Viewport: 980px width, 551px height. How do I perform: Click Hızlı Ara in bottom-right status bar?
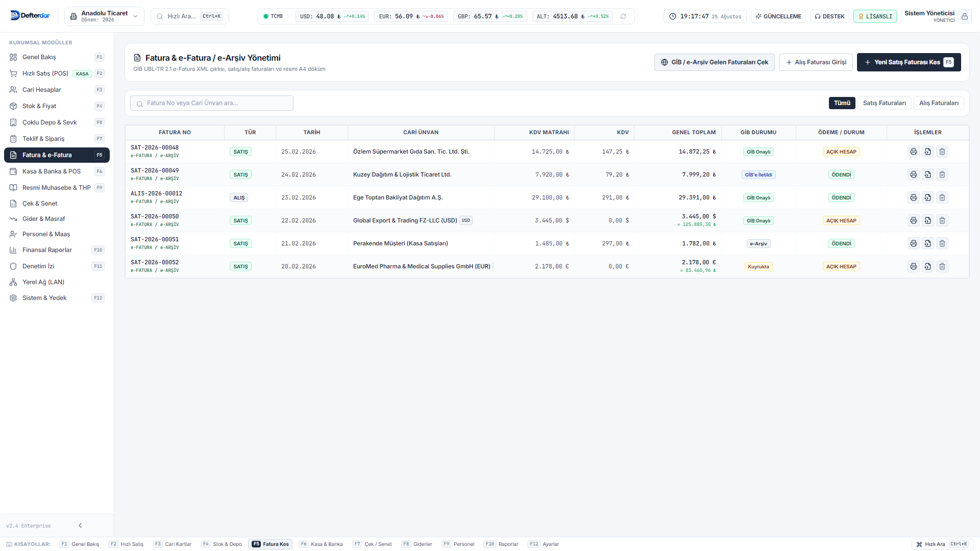click(942, 544)
